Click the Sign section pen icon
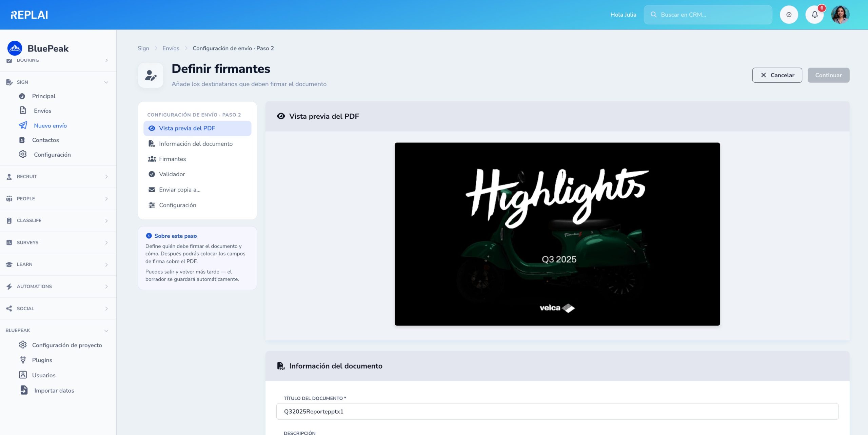 (9, 82)
